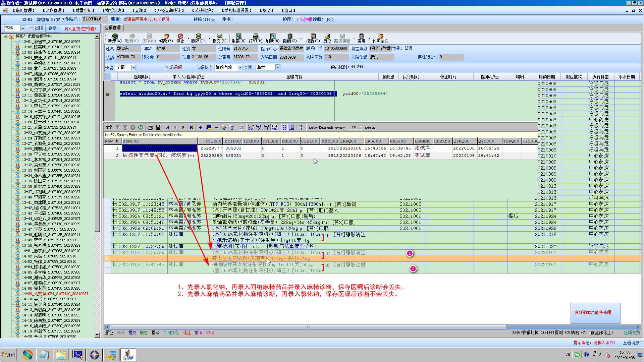The height and width of the screenshot is (362, 644).
Task: Open the 【质量控制】 menu
Action: (x=84, y=10)
